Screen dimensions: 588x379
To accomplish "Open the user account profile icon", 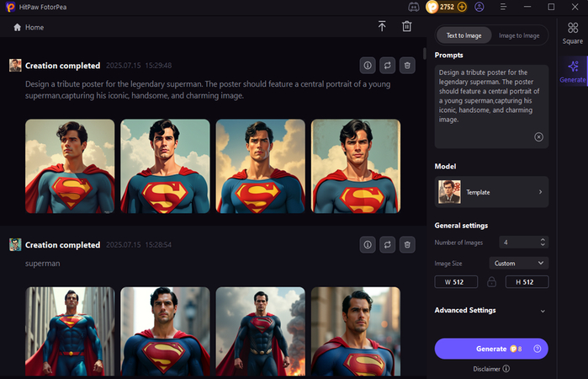I will point(479,7).
